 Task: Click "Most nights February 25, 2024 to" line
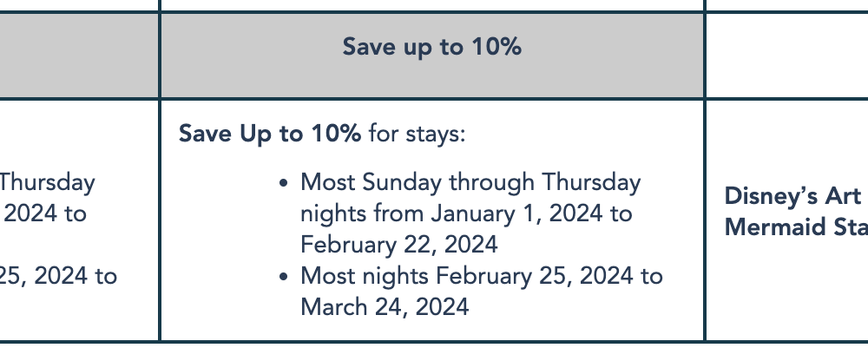[x=482, y=276]
